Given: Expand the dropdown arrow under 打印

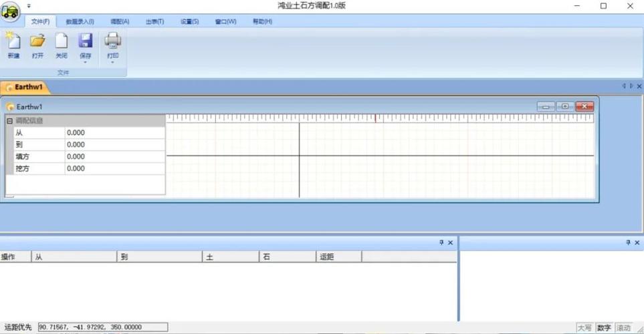Looking at the screenshot, I should (112, 62).
